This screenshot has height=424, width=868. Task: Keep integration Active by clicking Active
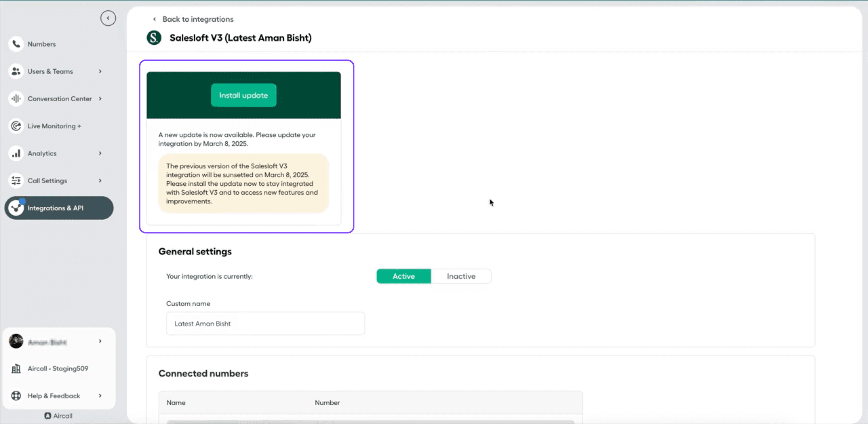coord(403,276)
